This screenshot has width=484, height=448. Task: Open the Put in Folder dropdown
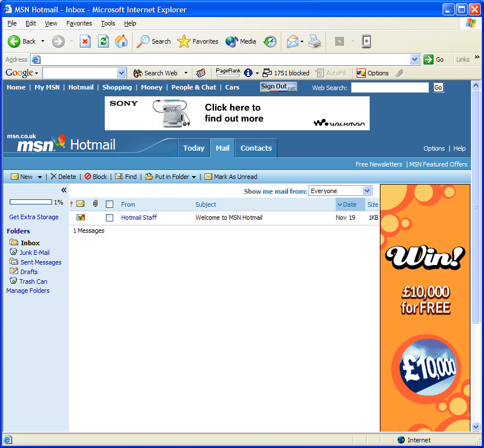coord(194,177)
